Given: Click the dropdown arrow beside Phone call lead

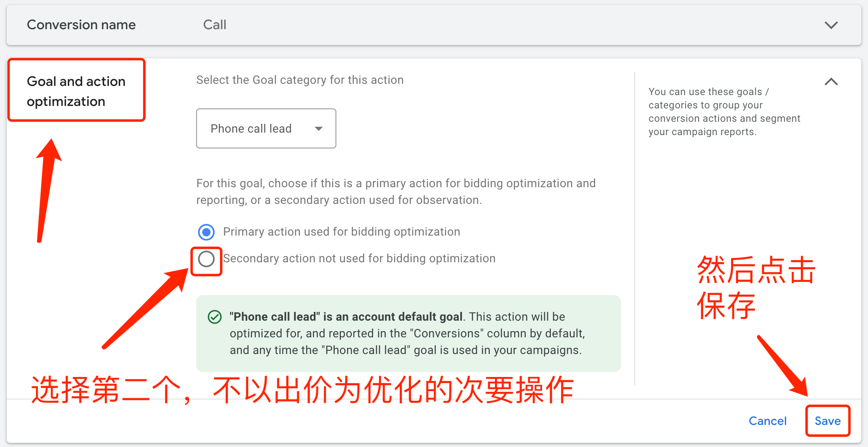Looking at the screenshot, I should tap(319, 128).
